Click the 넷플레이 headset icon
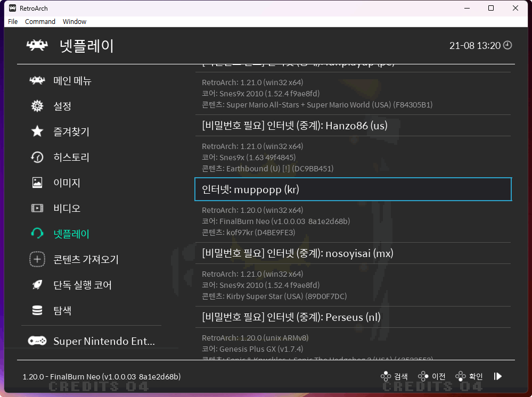This screenshot has height=397, width=532. [37, 234]
